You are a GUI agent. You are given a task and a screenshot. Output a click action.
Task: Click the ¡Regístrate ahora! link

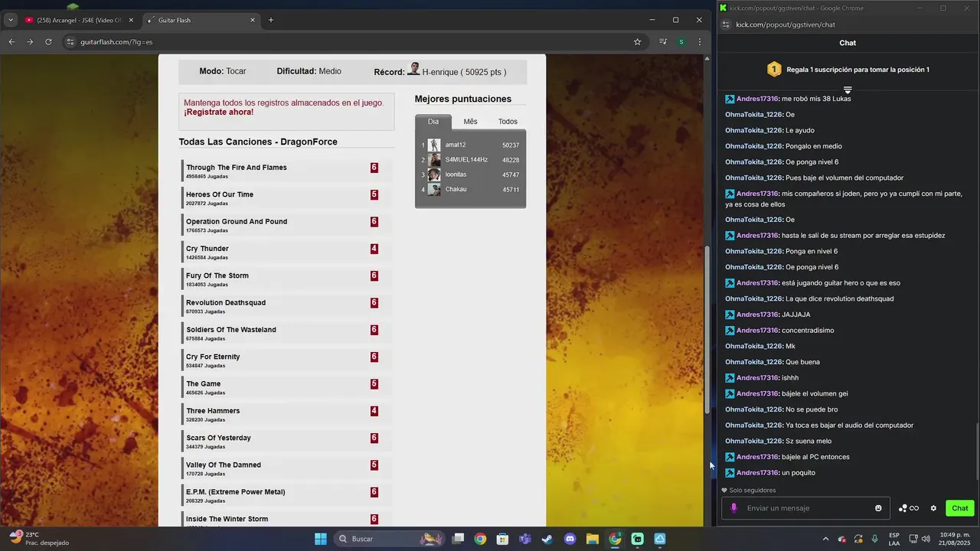[218, 112]
